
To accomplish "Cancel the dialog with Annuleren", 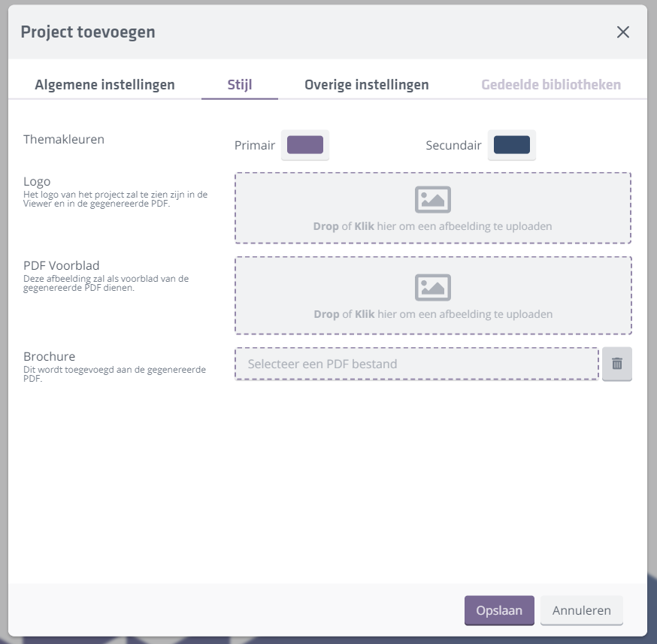I will (581, 610).
